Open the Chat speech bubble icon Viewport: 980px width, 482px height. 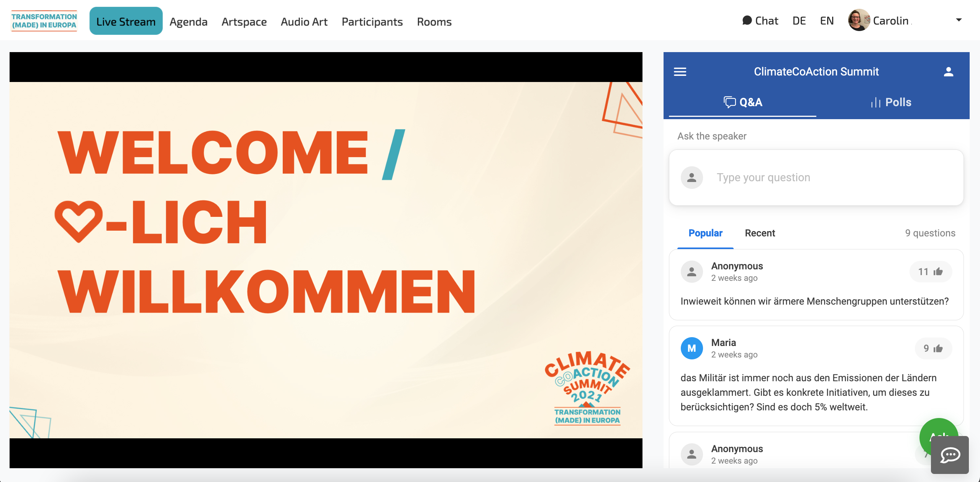[747, 20]
